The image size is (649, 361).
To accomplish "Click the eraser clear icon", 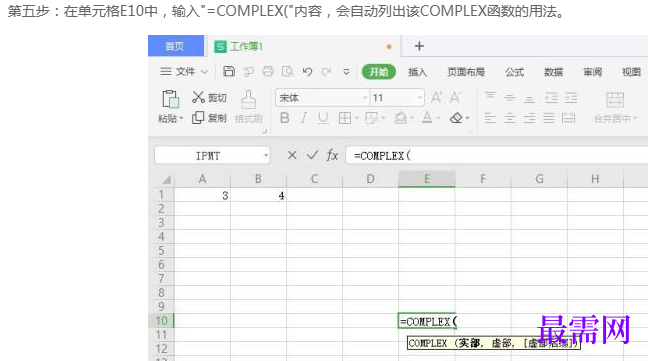I will pyautogui.click(x=456, y=118).
